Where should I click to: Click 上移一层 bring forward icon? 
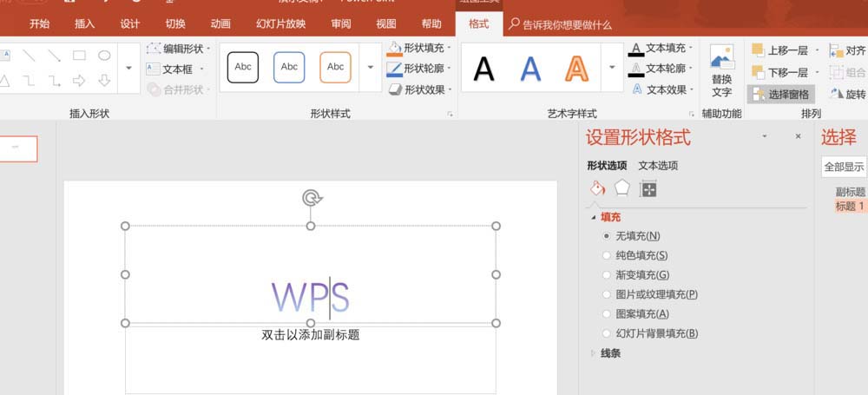pos(758,50)
